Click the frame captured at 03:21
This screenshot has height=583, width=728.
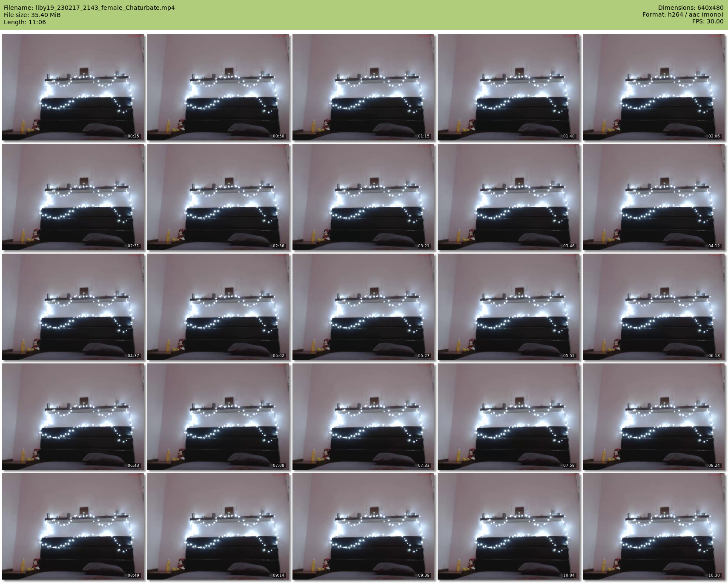pos(363,197)
